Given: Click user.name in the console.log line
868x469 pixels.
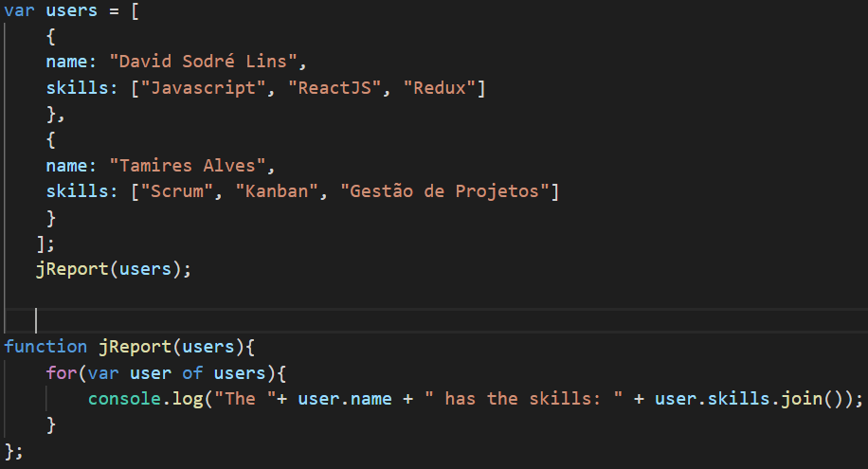Looking at the screenshot, I should 344,399.
